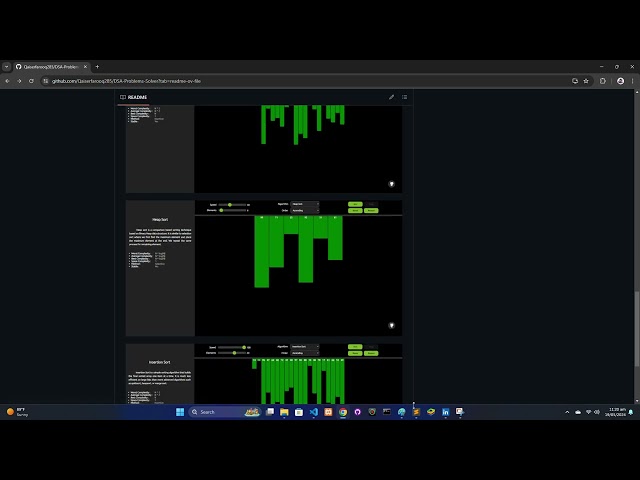Click the Heap Sort heading text
The width and height of the screenshot is (640, 480).
point(160,220)
